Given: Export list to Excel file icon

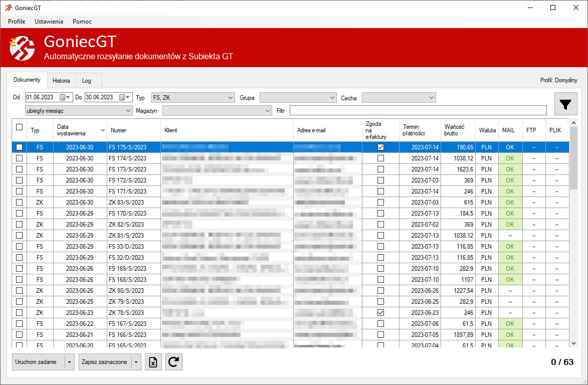Looking at the screenshot, I should 153,362.
